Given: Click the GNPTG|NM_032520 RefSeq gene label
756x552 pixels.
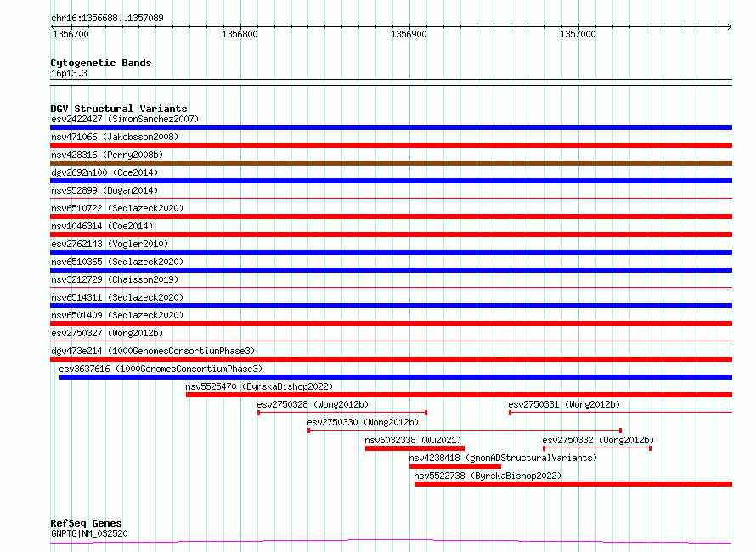Looking at the screenshot, I should pyautogui.click(x=89, y=533).
